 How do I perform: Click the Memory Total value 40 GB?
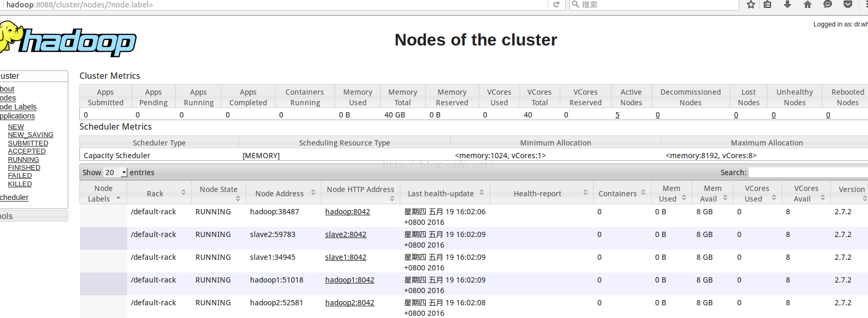click(x=395, y=115)
